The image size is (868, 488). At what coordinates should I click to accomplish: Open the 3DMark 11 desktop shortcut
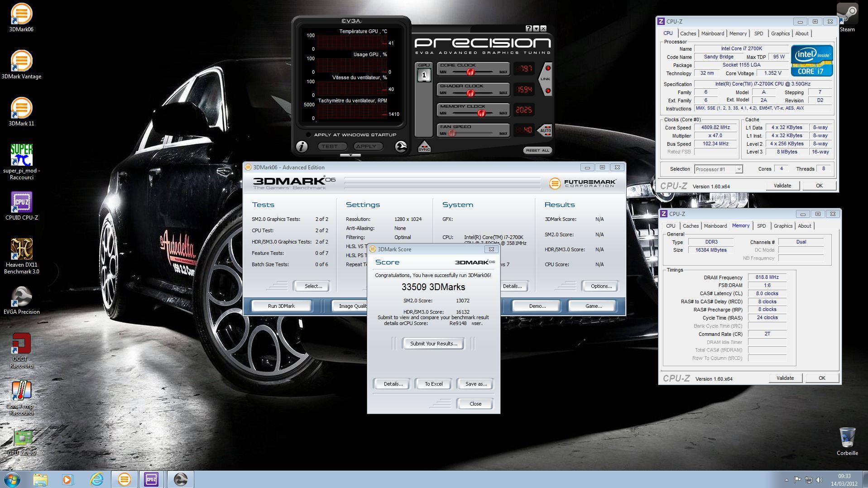[21, 112]
